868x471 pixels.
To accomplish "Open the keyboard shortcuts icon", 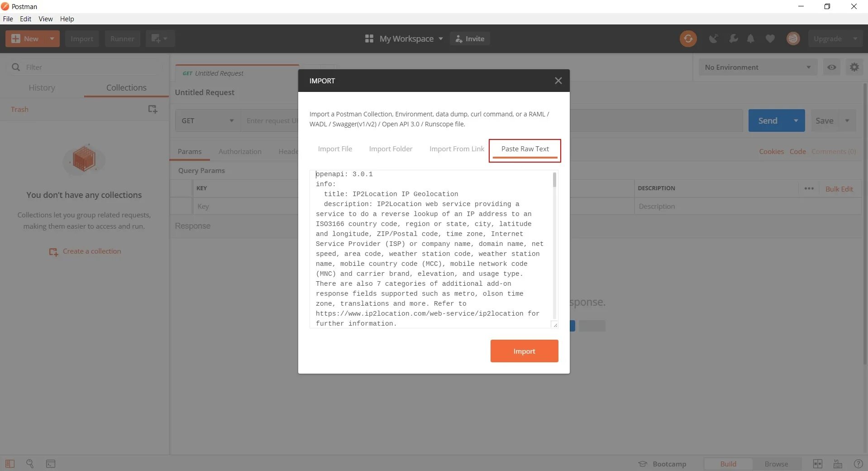I will tap(838, 464).
